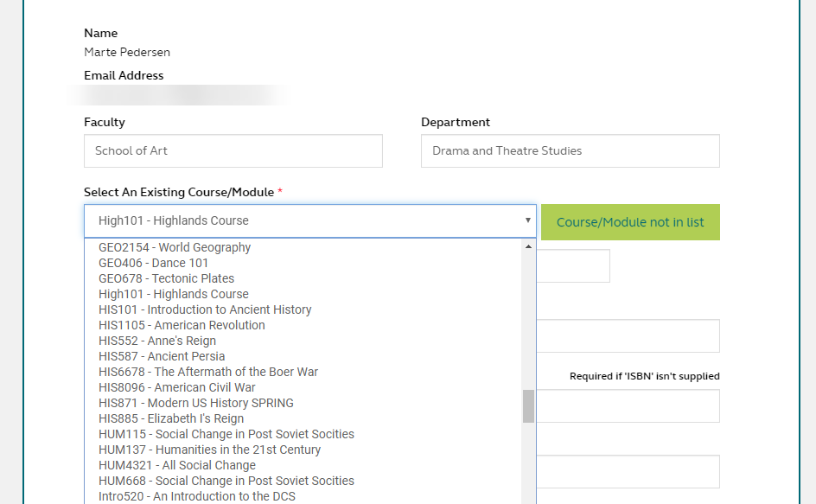
Task: Select GEO2154 - World Geography option
Action: coord(175,247)
